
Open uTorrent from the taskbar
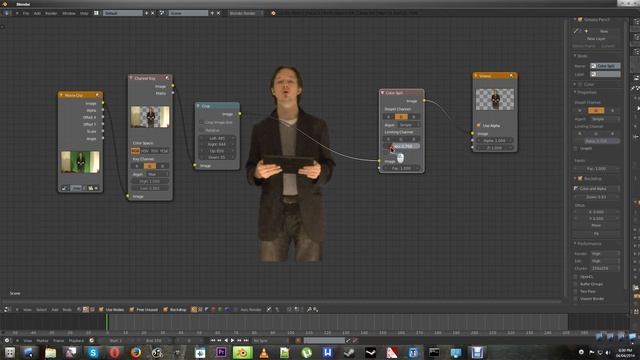(x=307, y=352)
